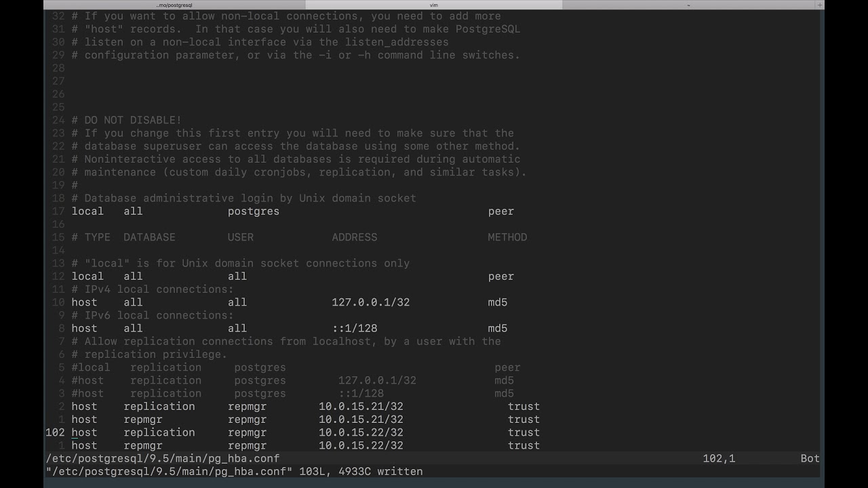Click the line about 'listen_addresses' configuration
868x488 pixels.
pyautogui.click(x=260, y=42)
